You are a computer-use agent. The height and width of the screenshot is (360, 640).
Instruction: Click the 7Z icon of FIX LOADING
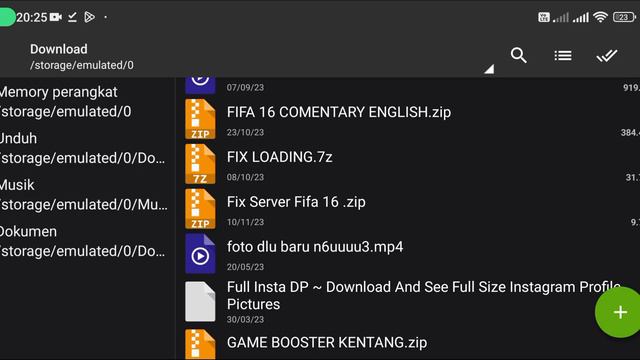200,164
